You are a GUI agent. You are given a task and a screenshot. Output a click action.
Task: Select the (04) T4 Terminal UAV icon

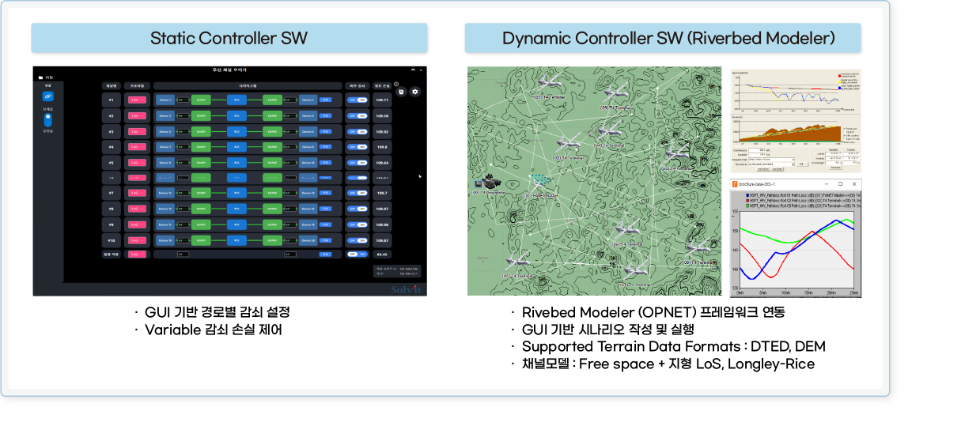610,131
